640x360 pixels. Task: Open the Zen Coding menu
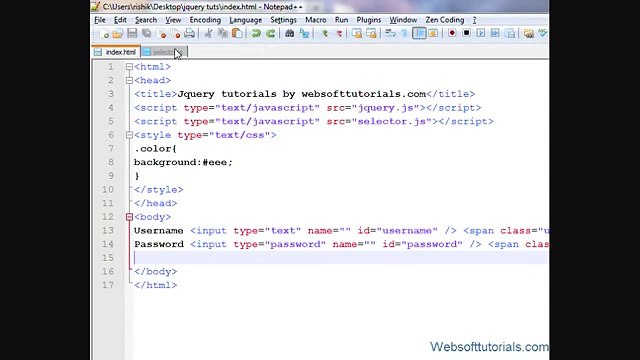pos(444,20)
